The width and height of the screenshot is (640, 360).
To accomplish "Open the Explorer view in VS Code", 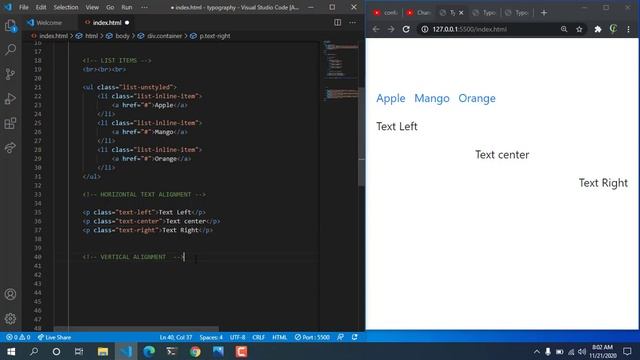I will coord(10,26).
